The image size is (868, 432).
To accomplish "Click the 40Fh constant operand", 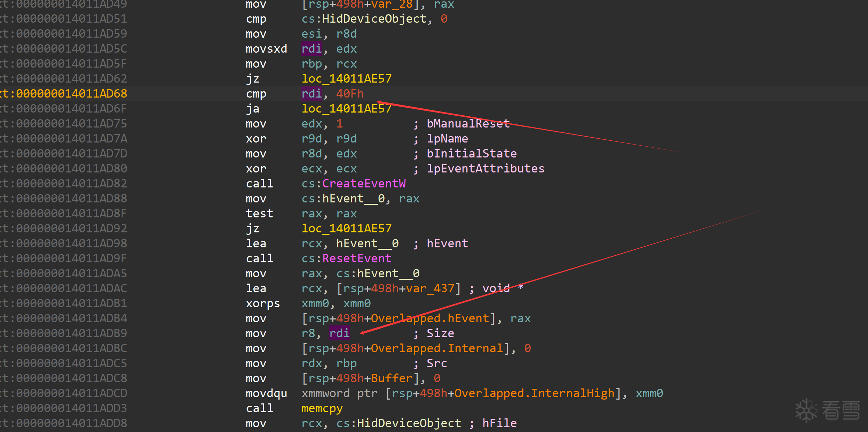I will (350, 94).
